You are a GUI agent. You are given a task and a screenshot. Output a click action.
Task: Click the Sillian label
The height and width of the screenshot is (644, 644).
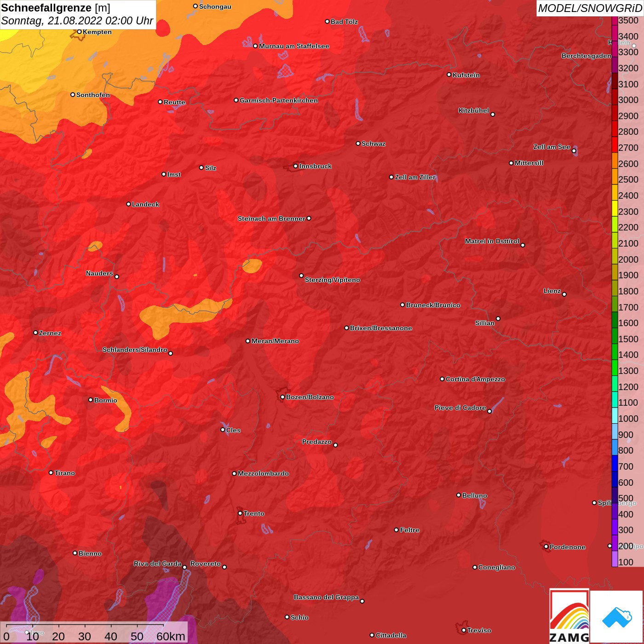484,323
